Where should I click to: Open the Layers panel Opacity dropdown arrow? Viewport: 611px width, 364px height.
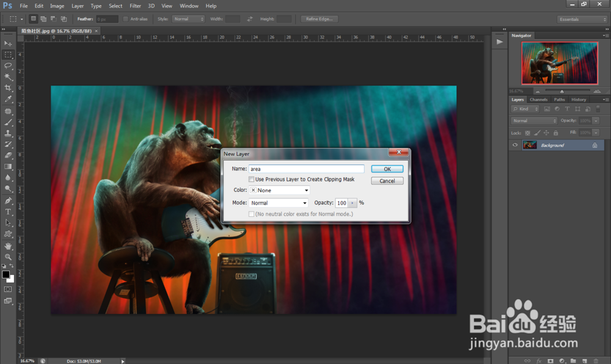pos(596,121)
